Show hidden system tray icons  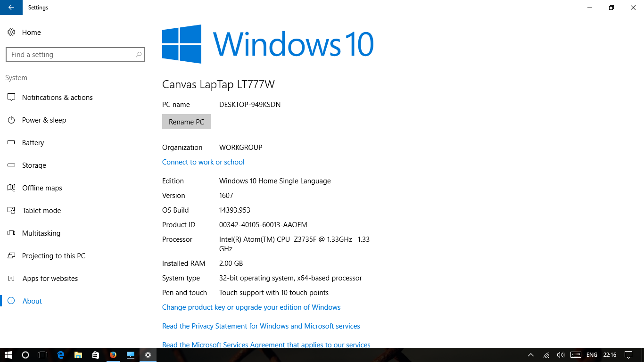[531, 355]
